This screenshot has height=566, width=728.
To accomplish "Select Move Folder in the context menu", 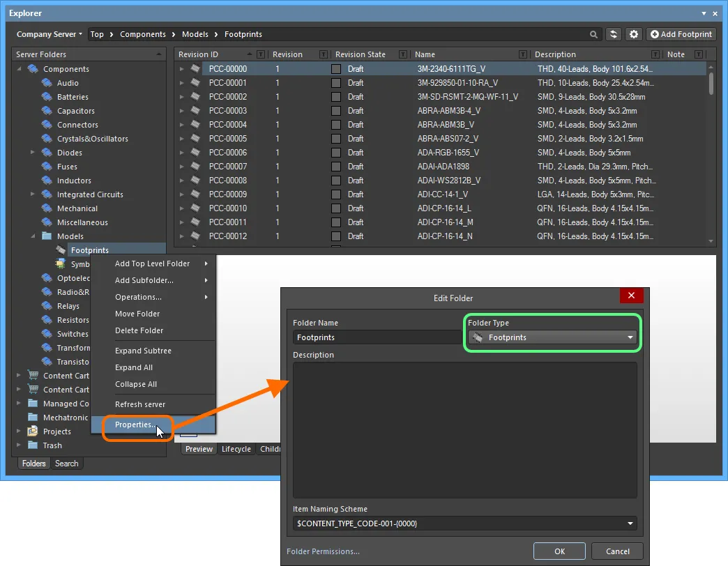I will pyautogui.click(x=153, y=314).
